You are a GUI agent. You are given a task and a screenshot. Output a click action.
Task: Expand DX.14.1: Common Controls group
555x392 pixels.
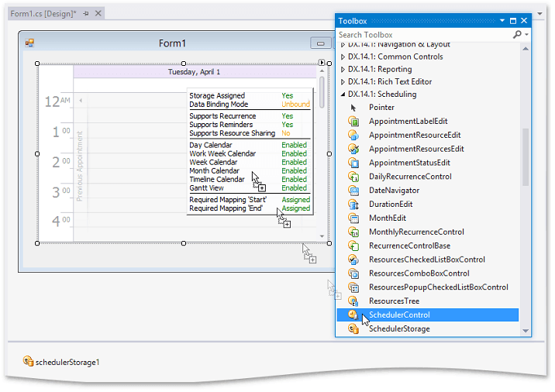343,57
